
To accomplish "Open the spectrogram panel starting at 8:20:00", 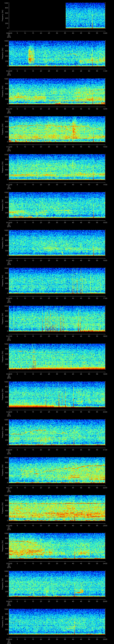I will point(57,432).
